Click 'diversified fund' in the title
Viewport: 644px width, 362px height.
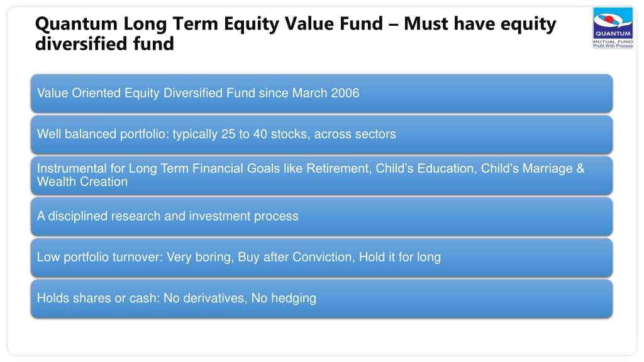click(105, 44)
